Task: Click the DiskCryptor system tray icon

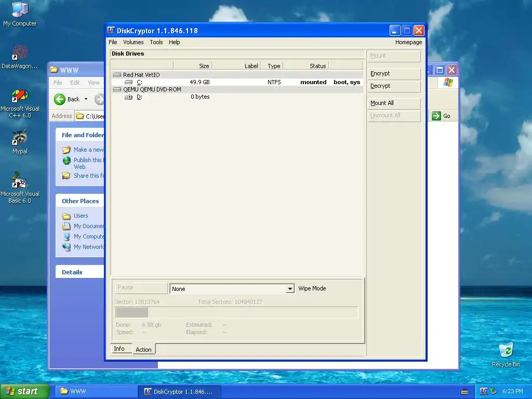Action: point(484,391)
